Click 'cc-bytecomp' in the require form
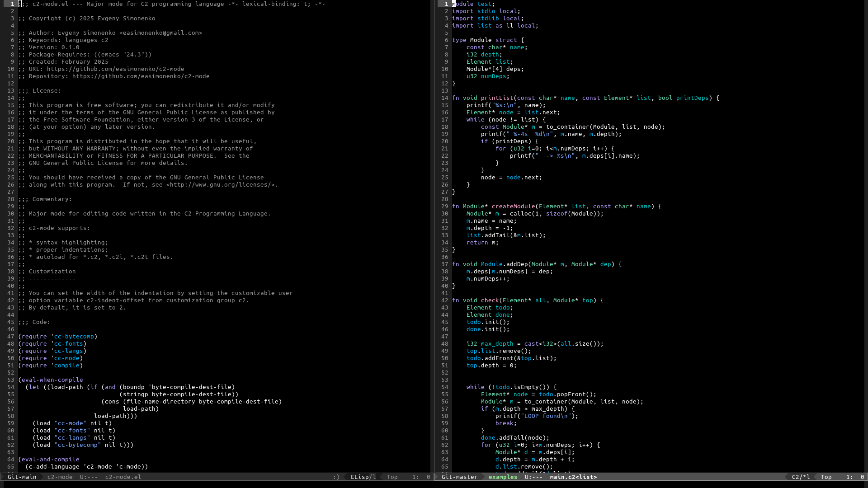Image resolution: width=868 pixels, height=488 pixels. (x=74, y=337)
